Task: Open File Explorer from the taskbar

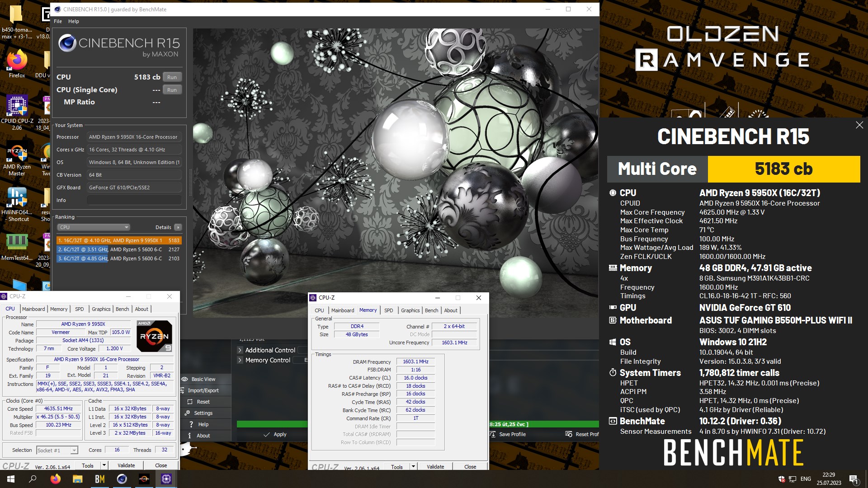Action: (77, 479)
